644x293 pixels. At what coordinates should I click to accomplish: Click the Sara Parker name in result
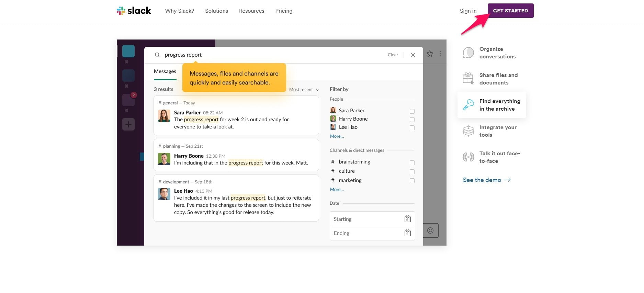(x=187, y=113)
